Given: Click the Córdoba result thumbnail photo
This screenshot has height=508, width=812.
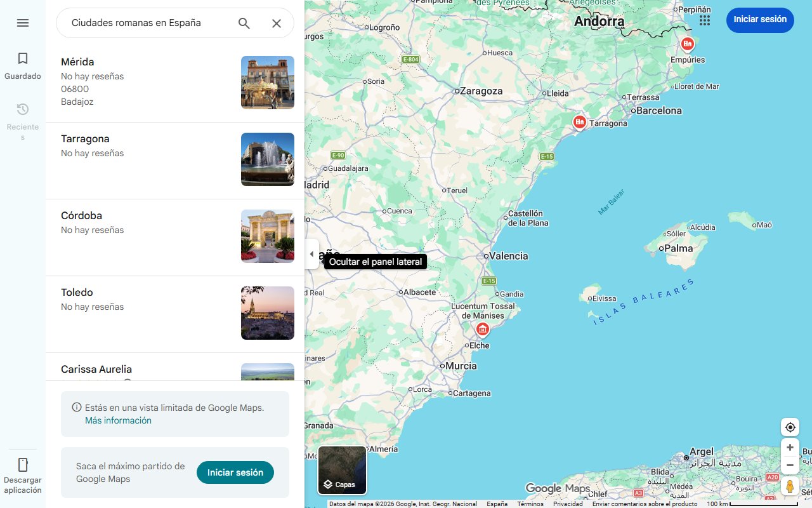Looking at the screenshot, I should (x=267, y=236).
